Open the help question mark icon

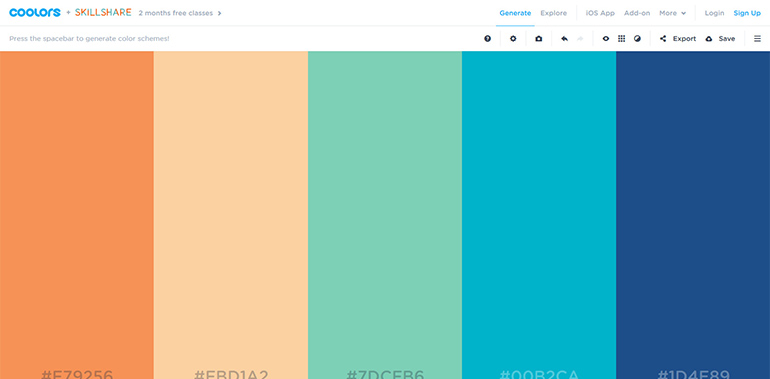(487, 38)
